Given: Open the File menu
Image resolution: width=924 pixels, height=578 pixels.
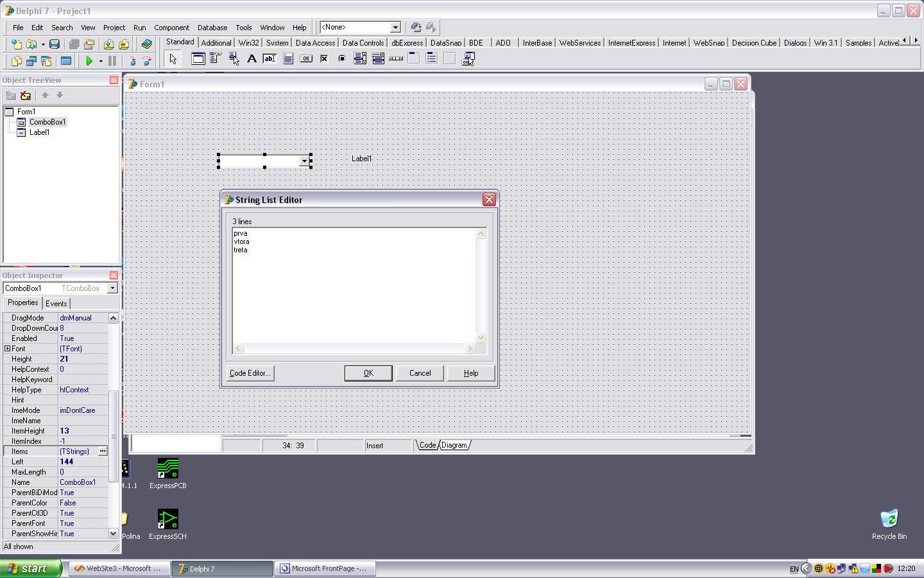Looking at the screenshot, I should 18,28.
